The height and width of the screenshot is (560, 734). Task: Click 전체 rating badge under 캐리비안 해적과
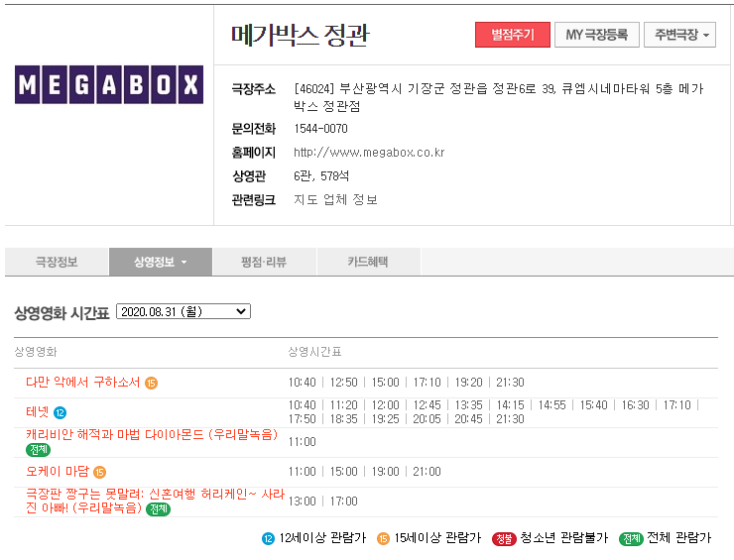click(x=38, y=450)
